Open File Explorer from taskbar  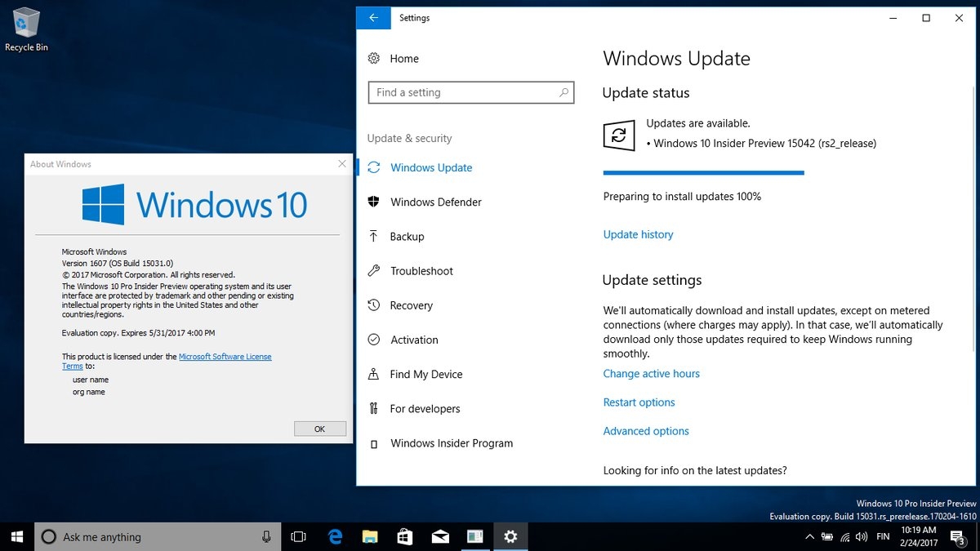[x=370, y=536]
